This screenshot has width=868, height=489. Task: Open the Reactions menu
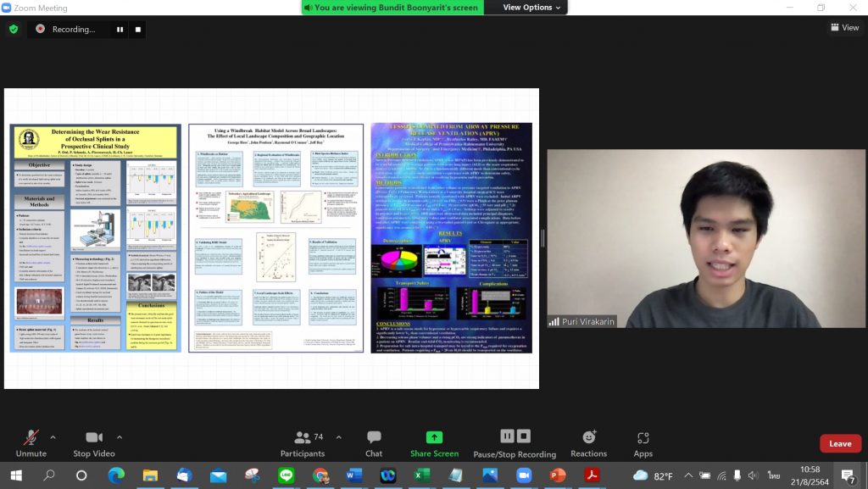[x=589, y=442]
